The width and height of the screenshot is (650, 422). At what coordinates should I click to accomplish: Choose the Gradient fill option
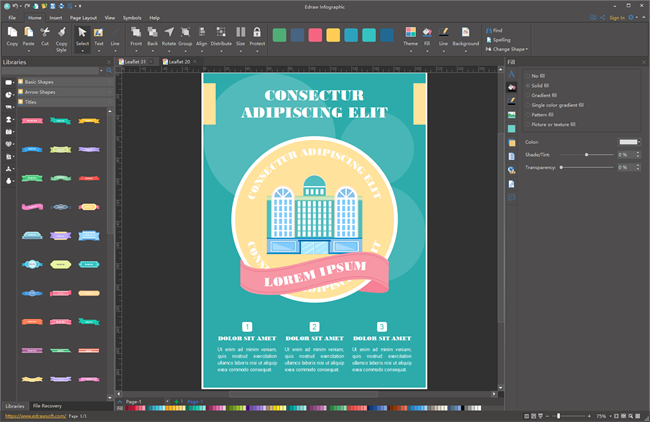[x=528, y=95]
